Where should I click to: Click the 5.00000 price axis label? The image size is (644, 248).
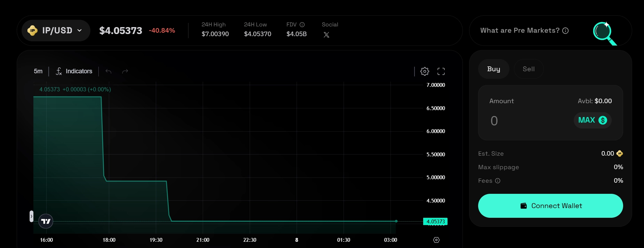(436, 177)
